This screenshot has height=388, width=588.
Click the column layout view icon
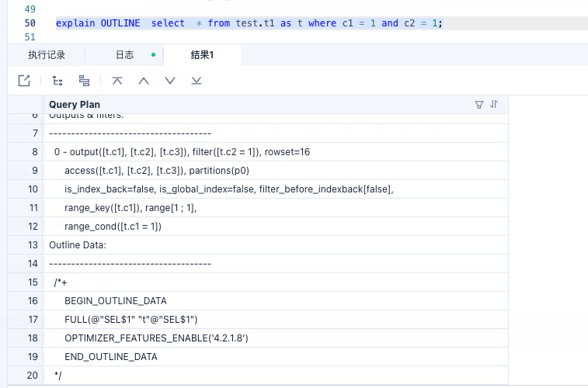(x=85, y=81)
